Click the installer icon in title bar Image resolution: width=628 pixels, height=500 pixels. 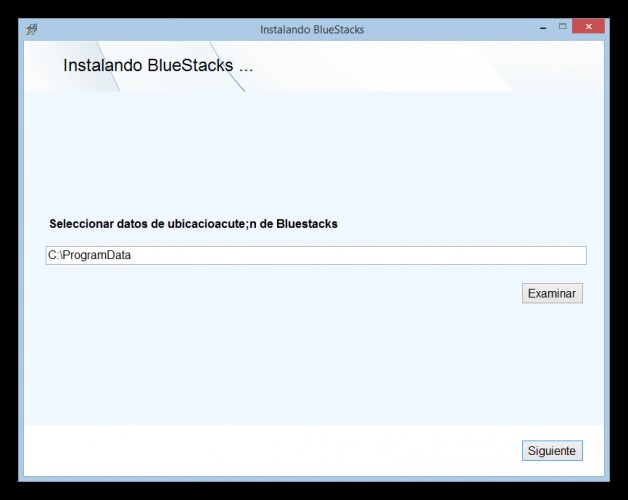pyautogui.click(x=32, y=29)
